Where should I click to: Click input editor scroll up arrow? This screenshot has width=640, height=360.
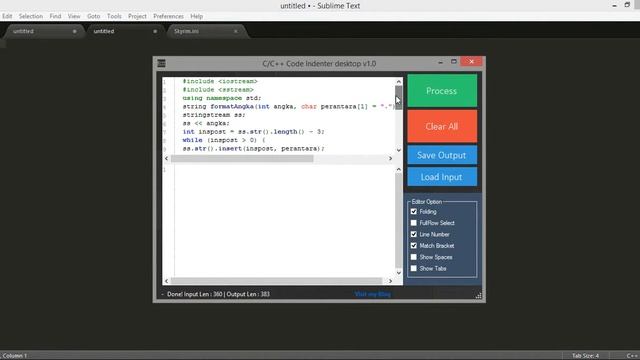point(399,82)
